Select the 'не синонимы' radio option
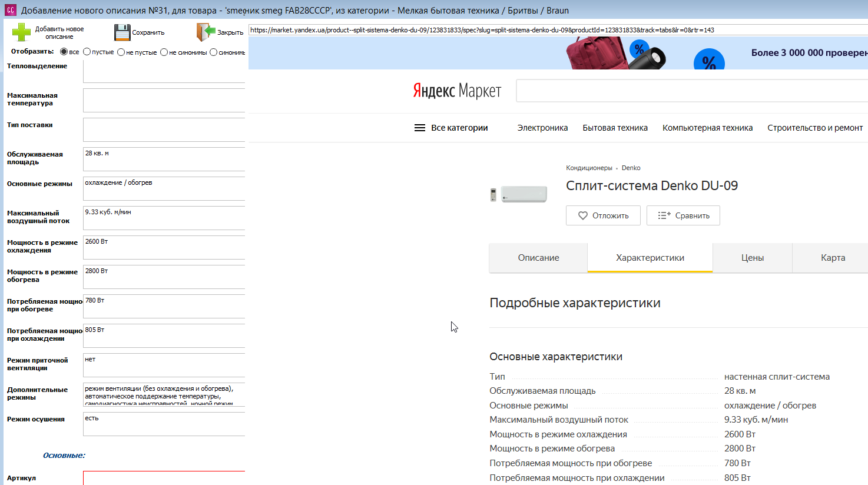Screen dimensions: 868x485 [164, 52]
